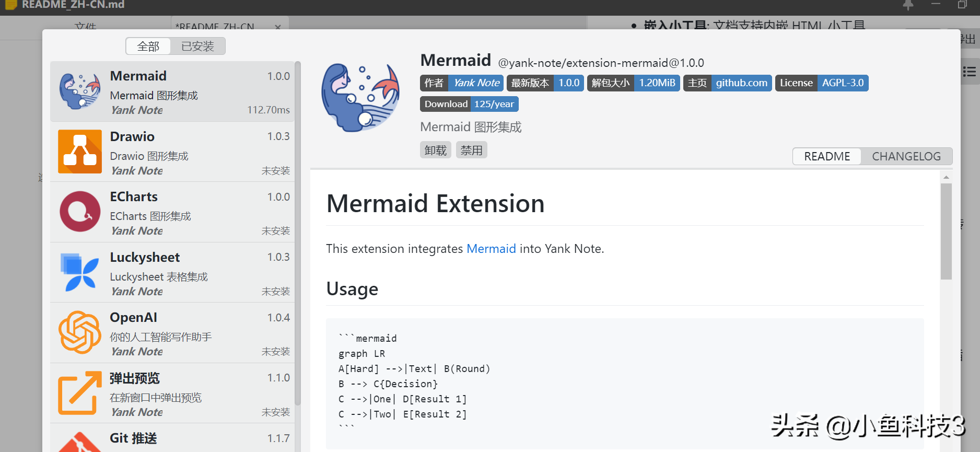Viewport: 980px width, 452px height.
Task: Select the Git 推送 extension title
Action: click(x=133, y=438)
